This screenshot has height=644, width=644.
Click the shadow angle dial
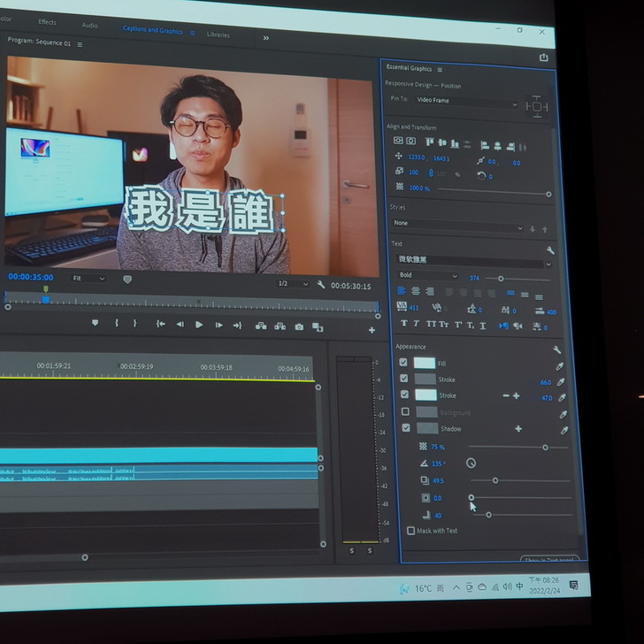point(471,464)
